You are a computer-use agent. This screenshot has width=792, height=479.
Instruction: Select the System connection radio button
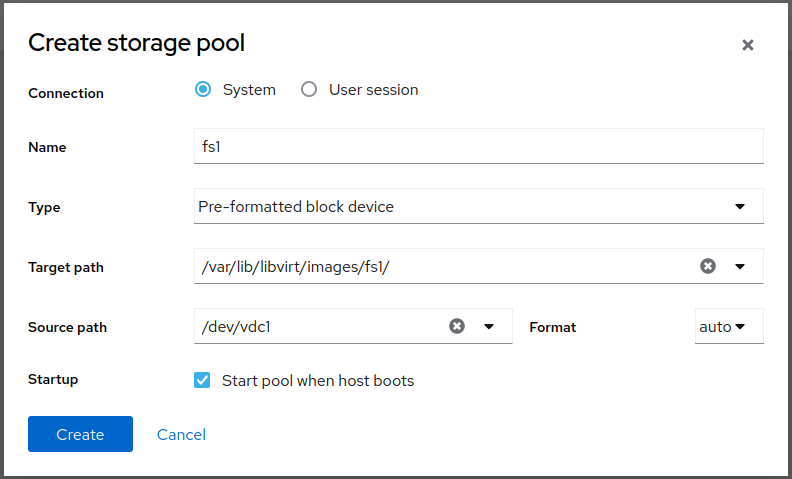pos(203,89)
